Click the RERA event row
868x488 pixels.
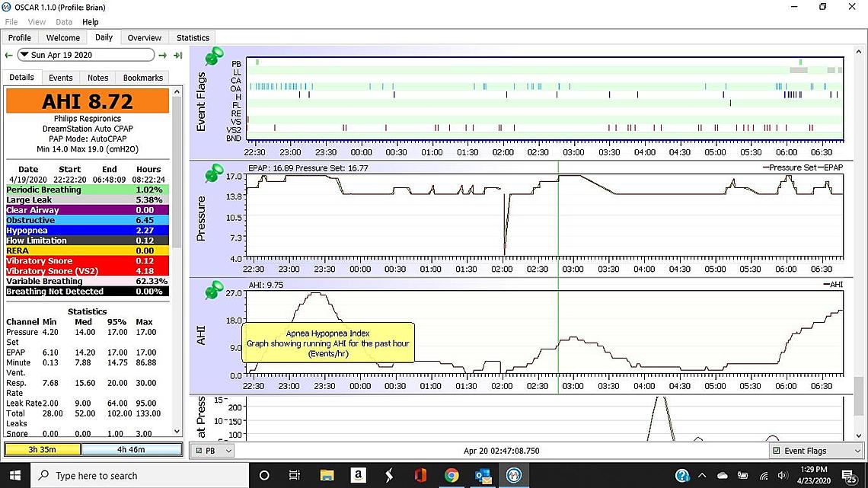pos(88,250)
